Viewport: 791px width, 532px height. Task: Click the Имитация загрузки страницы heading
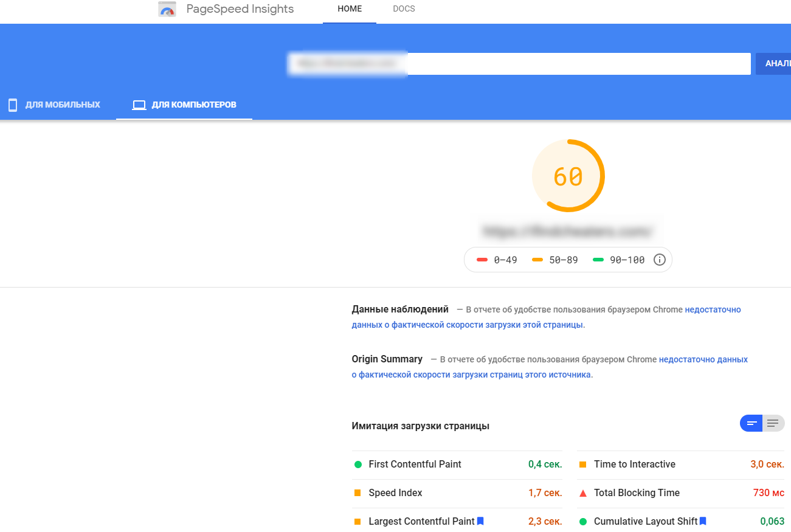(x=421, y=426)
